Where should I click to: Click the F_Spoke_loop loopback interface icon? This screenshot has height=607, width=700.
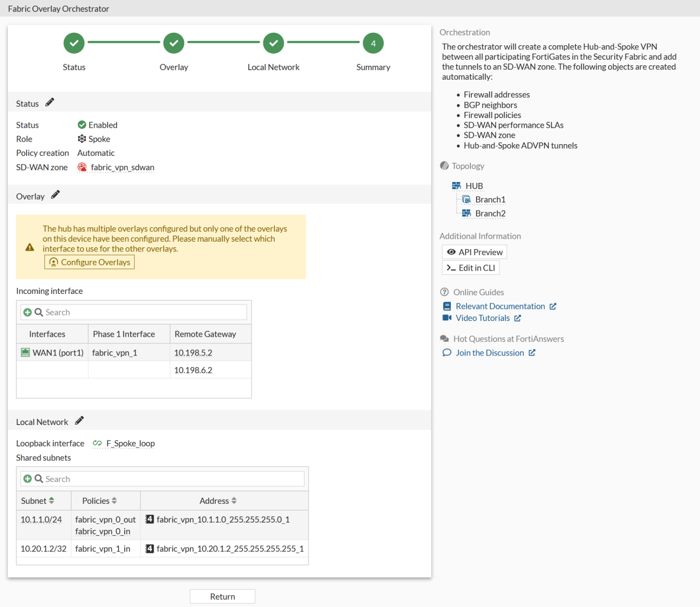[x=97, y=443]
